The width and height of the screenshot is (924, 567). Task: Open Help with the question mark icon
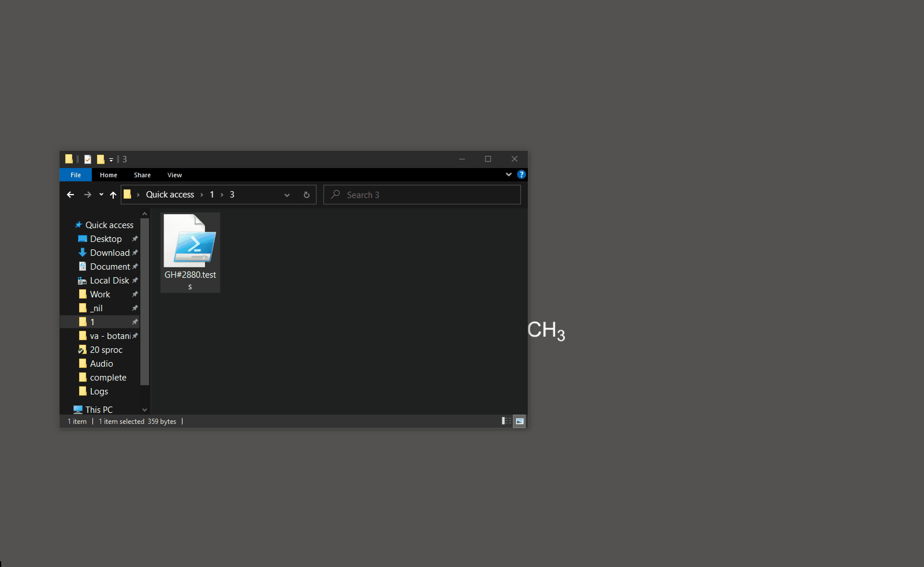(521, 174)
